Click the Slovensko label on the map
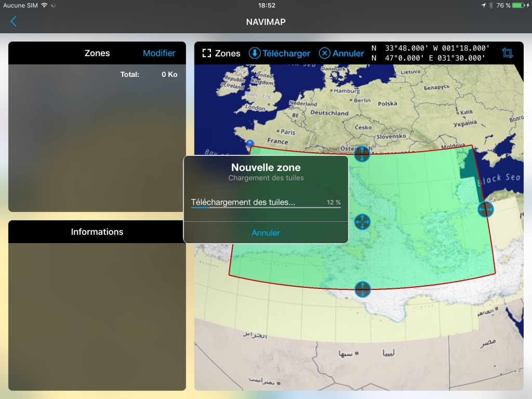The image size is (532, 399). pos(391,137)
